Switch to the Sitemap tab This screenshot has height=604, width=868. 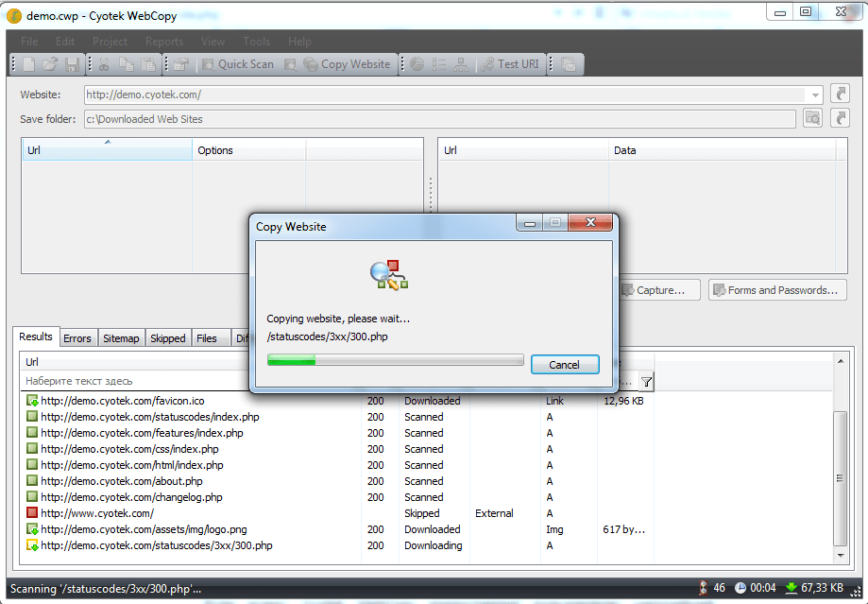click(121, 338)
